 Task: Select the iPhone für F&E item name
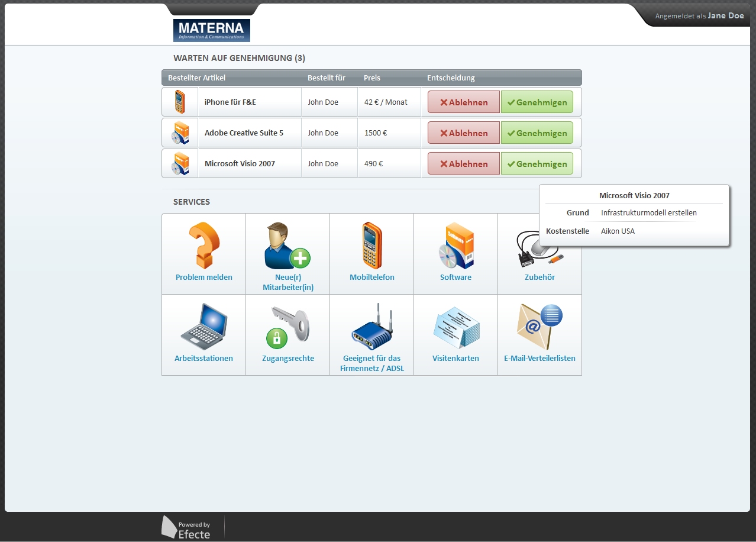(x=230, y=102)
